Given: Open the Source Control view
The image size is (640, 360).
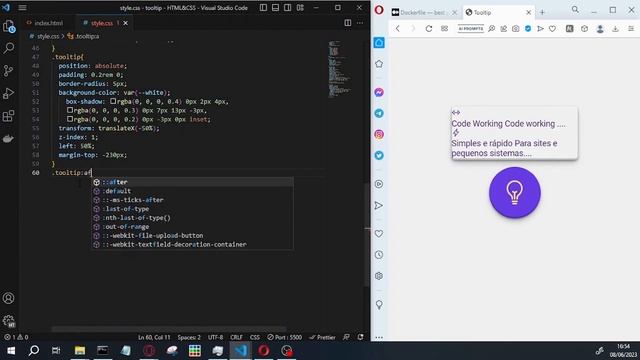Looking at the screenshot, I should point(9,71).
